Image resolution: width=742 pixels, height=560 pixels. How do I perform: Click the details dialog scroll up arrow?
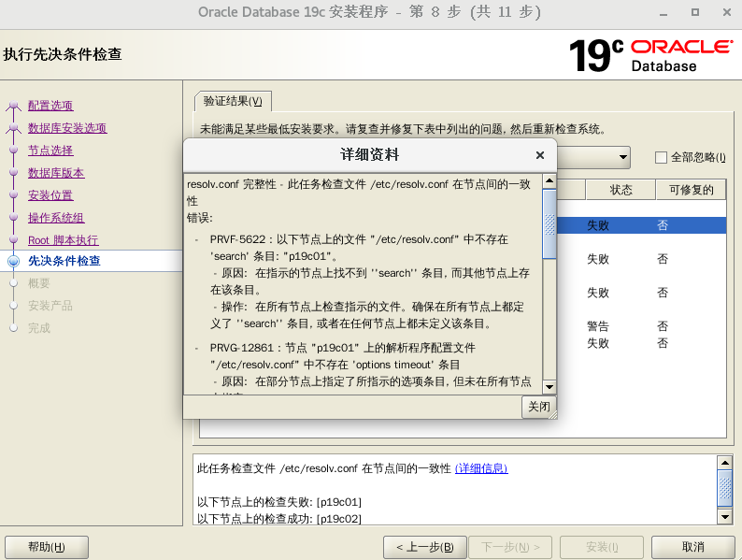(549, 180)
